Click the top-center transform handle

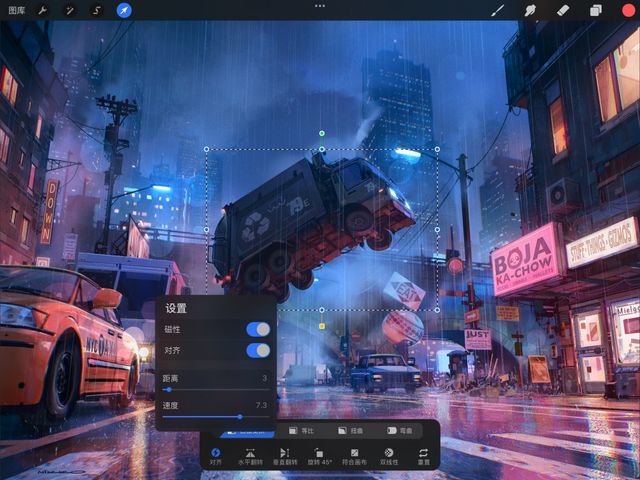point(322,149)
